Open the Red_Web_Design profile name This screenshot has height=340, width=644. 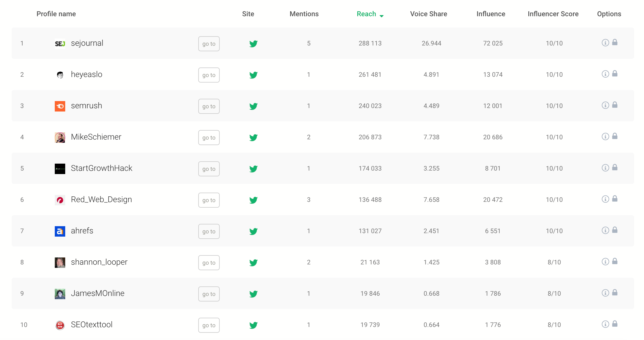tap(101, 200)
